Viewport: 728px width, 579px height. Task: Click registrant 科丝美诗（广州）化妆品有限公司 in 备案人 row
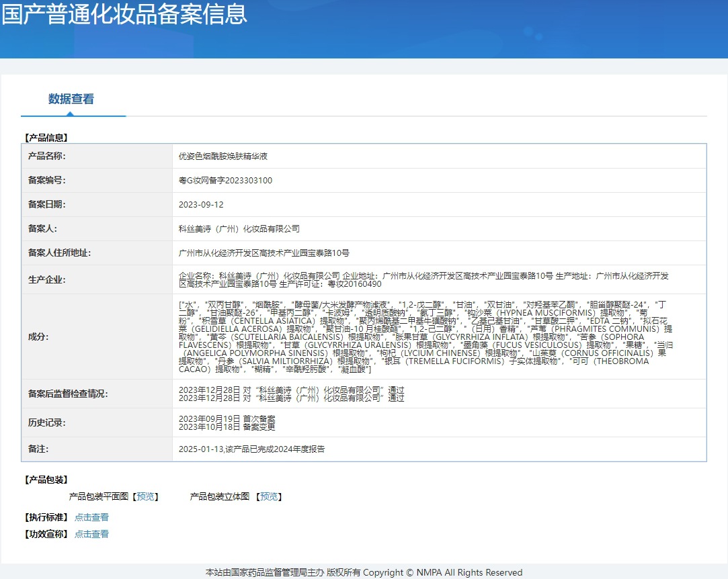[239, 229]
